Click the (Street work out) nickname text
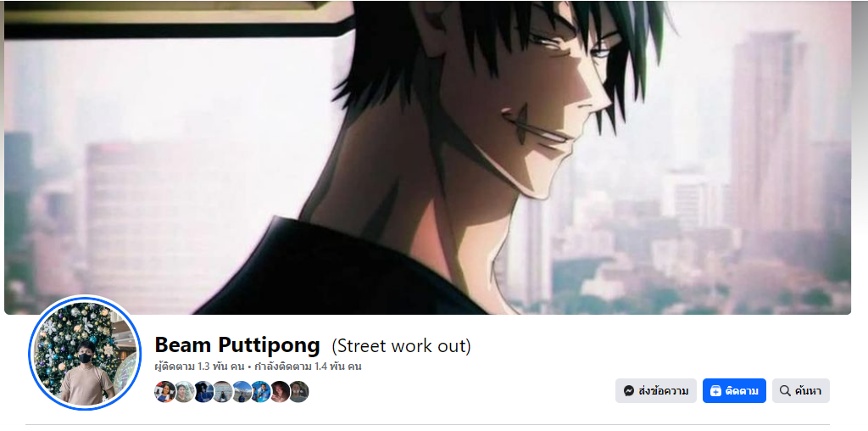 [x=401, y=346]
